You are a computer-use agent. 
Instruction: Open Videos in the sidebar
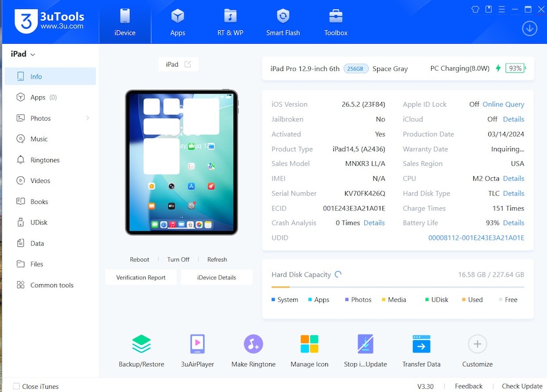50,181
